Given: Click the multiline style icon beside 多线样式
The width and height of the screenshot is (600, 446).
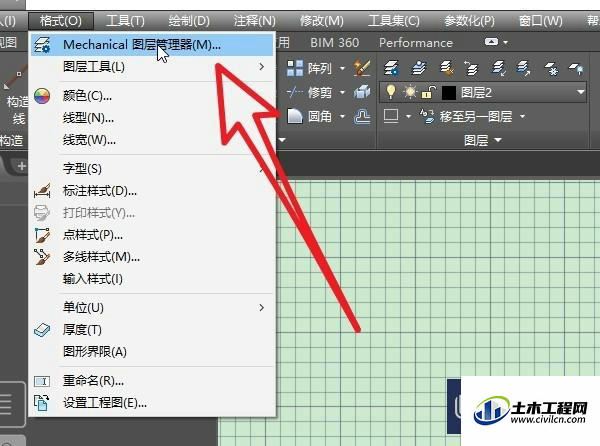Looking at the screenshot, I should tap(42, 257).
